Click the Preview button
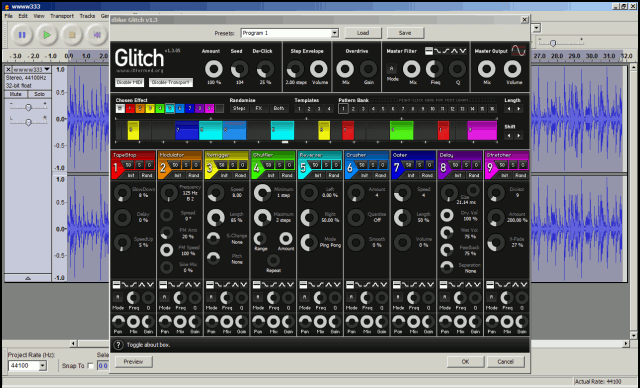This screenshot has height=388, width=640. click(x=133, y=362)
